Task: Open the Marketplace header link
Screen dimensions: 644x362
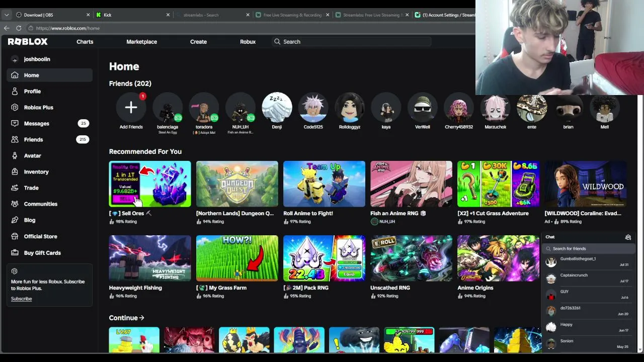Action: coord(142,42)
